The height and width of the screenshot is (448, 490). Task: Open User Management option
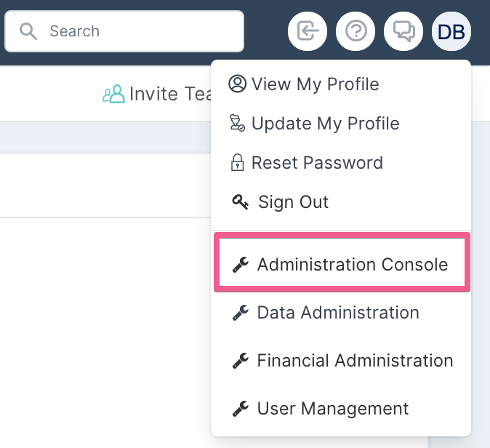click(341, 408)
